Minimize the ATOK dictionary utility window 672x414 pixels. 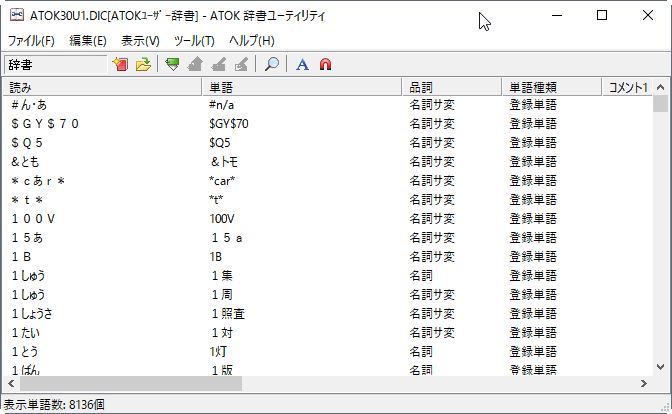tap(557, 15)
